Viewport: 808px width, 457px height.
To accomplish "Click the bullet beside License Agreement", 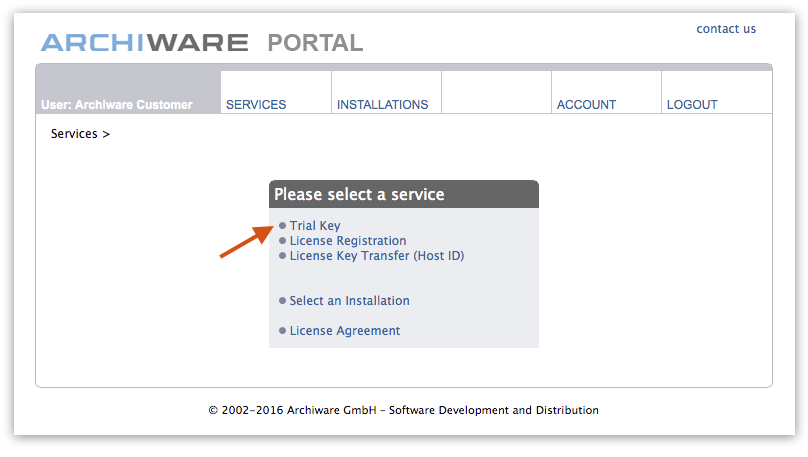I will pyautogui.click(x=283, y=331).
